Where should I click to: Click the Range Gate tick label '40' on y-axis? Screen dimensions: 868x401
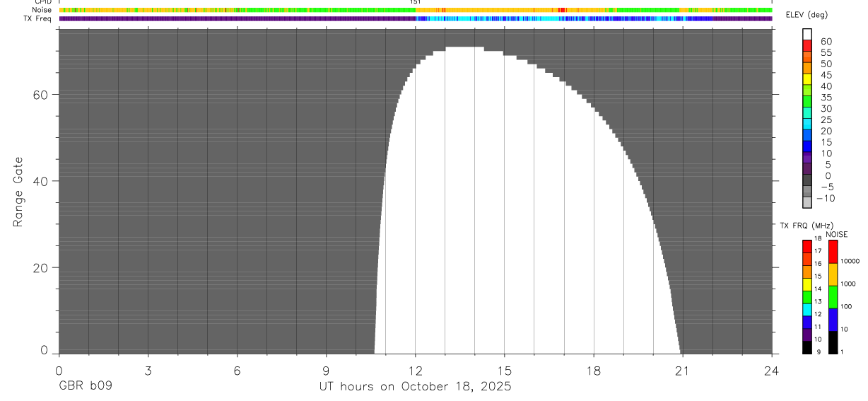(41, 181)
